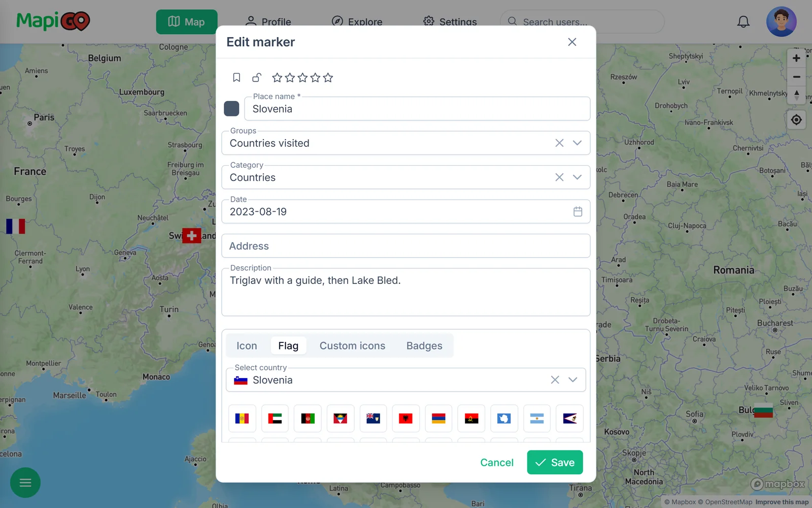Screen dimensions: 812x508
Task: Save the marker changes
Action: [555, 462]
